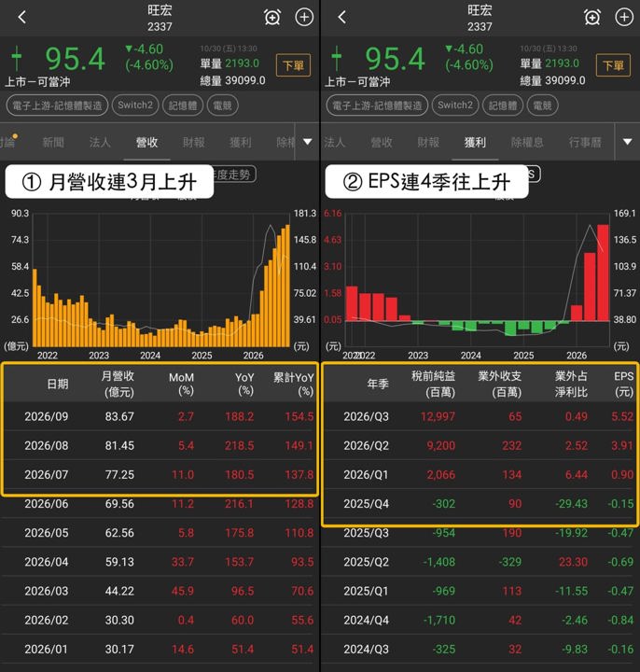Viewport: 640px width, 672px height.
Task: Switch to 財報 tab in right panel
Action: tap(428, 142)
